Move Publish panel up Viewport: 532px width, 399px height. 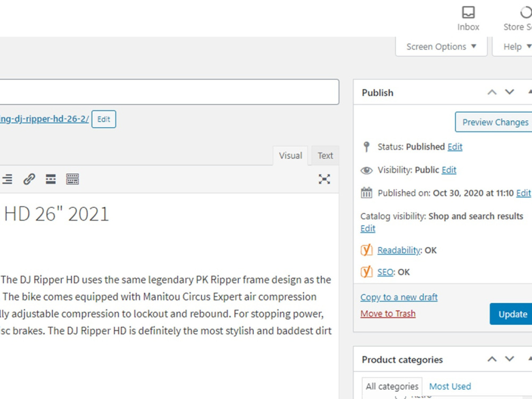492,92
